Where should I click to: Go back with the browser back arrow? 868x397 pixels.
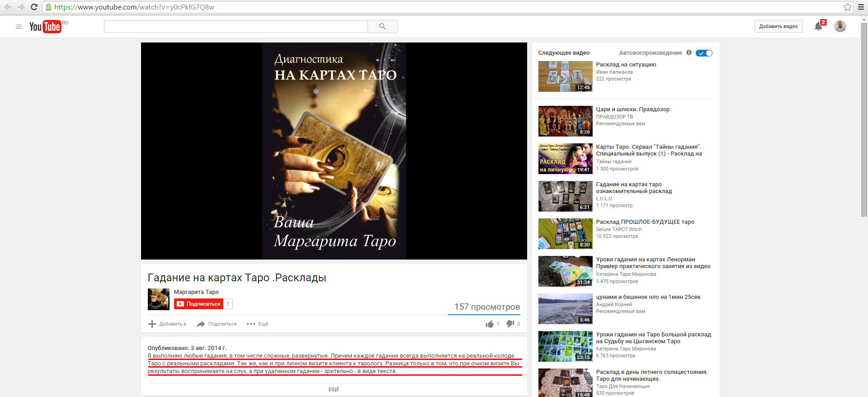pos(8,7)
